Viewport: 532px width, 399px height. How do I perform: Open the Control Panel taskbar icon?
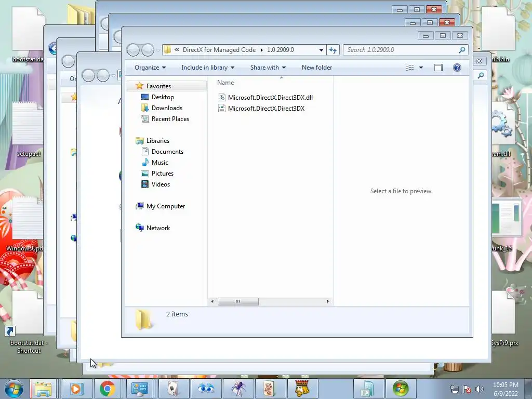139,389
